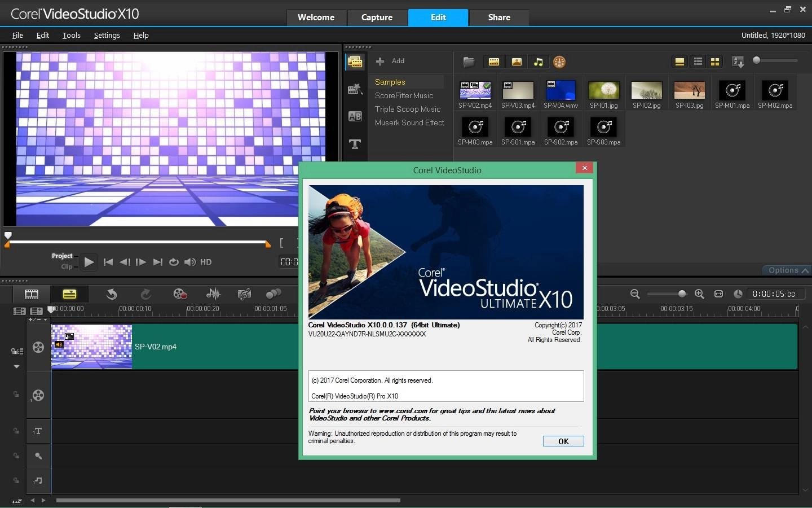The height and width of the screenshot is (508, 812).
Task: Open the File menu
Action: pyautogui.click(x=17, y=35)
